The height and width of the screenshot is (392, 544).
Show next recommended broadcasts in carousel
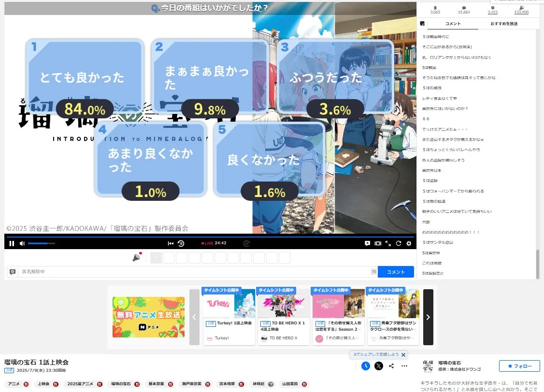coord(428,317)
